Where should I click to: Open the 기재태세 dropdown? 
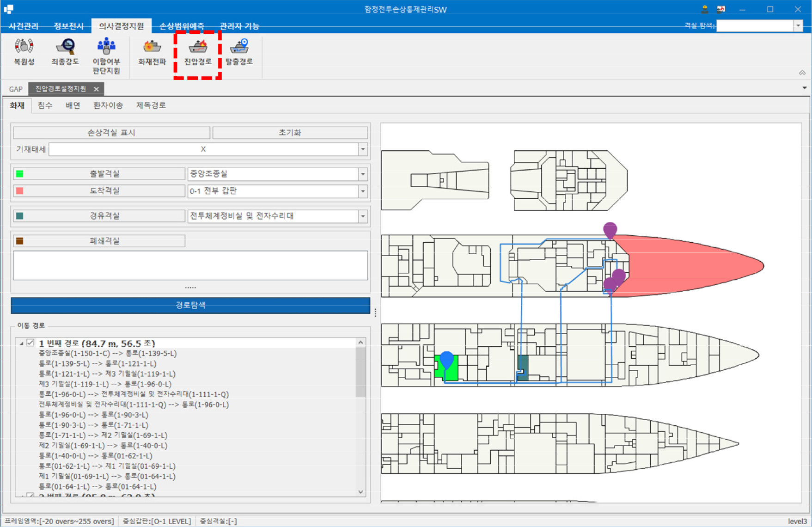pyautogui.click(x=363, y=149)
